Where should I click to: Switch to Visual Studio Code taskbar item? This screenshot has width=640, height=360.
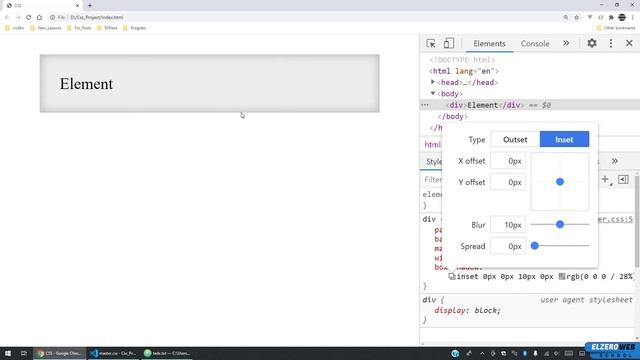pos(113,353)
